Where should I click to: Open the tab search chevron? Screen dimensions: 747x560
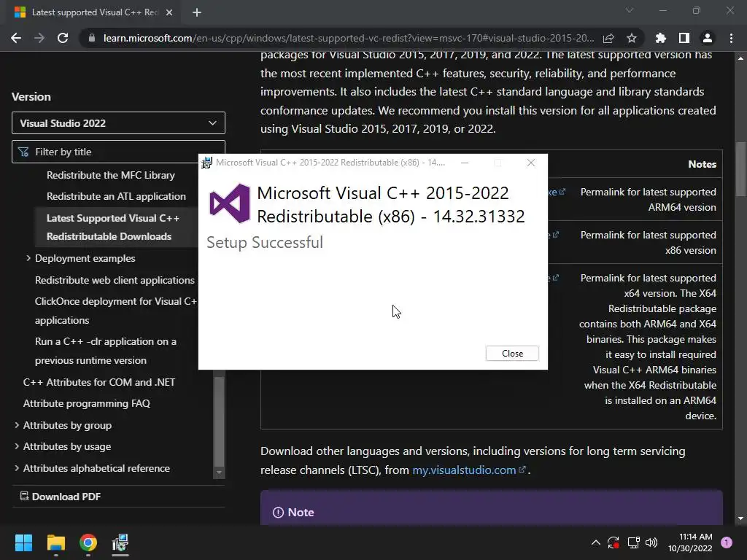click(x=630, y=10)
